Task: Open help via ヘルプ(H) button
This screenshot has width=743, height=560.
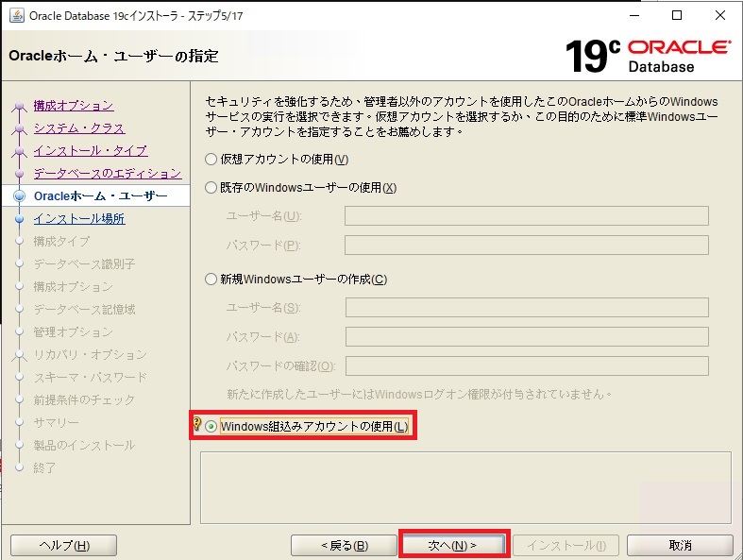Action: [63, 546]
